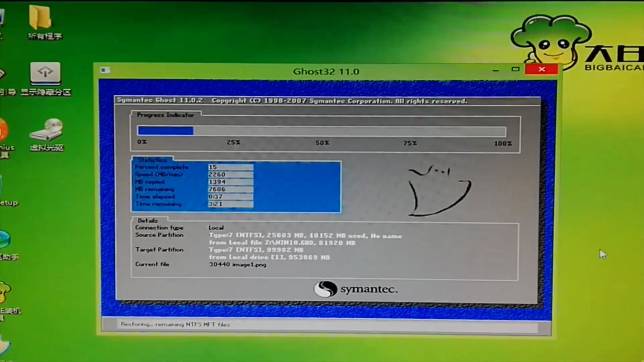
Task: Click the MB remaining value 7606
Action: [x=230, y=189]
